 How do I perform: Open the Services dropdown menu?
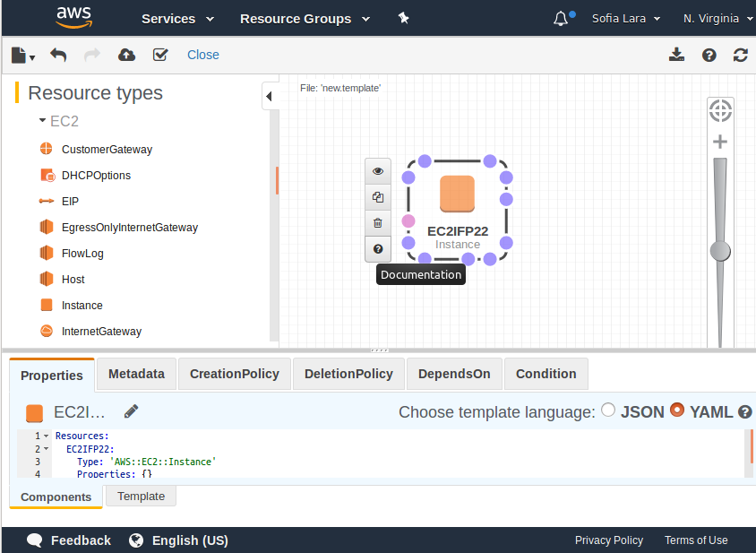tap(177, 19)
